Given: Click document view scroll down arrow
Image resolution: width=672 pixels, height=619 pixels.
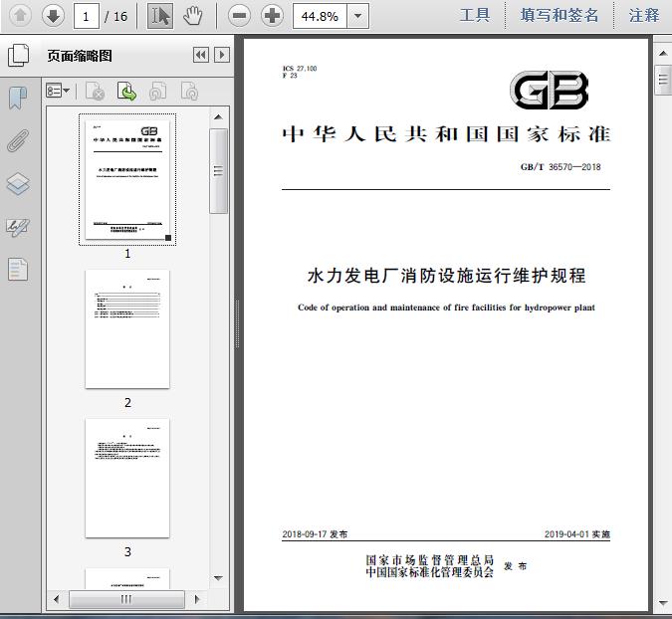Looking at the screenshot, I should (x=663, y=603).
